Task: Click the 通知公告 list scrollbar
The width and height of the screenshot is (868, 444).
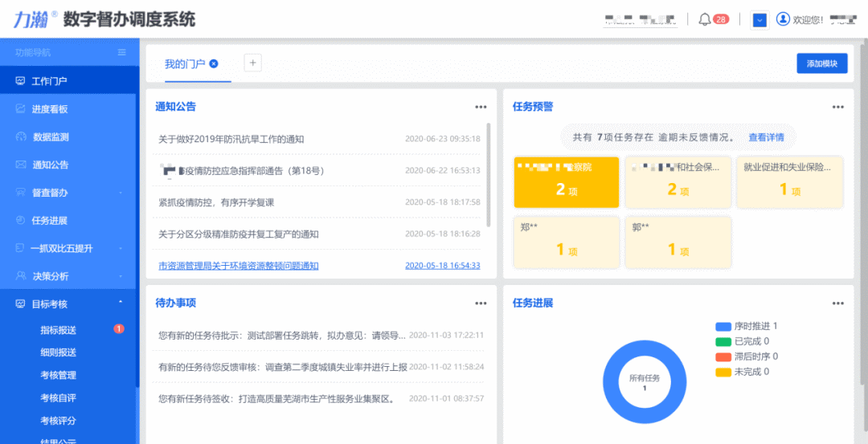Action: tap(489, 175)
